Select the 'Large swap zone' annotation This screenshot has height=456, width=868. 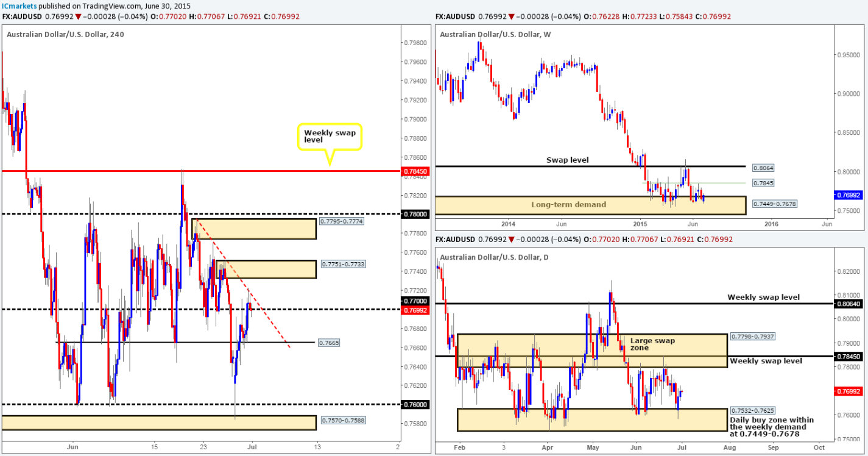coord(652,345)
